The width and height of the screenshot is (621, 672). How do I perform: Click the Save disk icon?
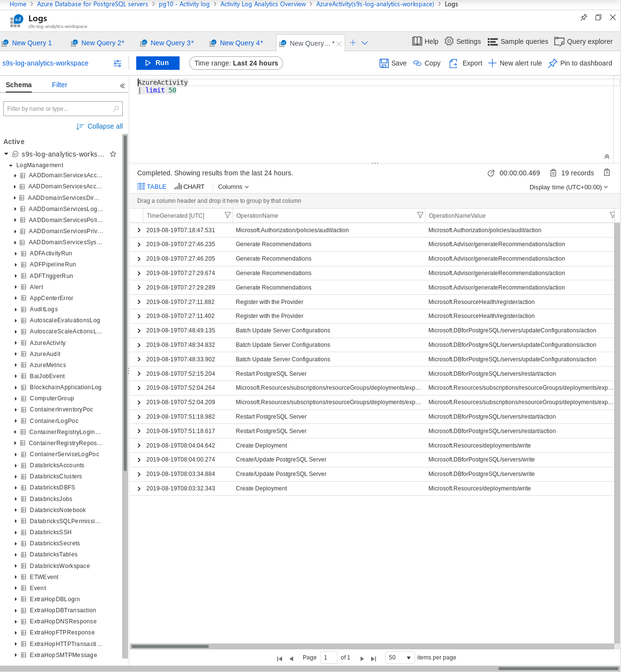point(384,63)
